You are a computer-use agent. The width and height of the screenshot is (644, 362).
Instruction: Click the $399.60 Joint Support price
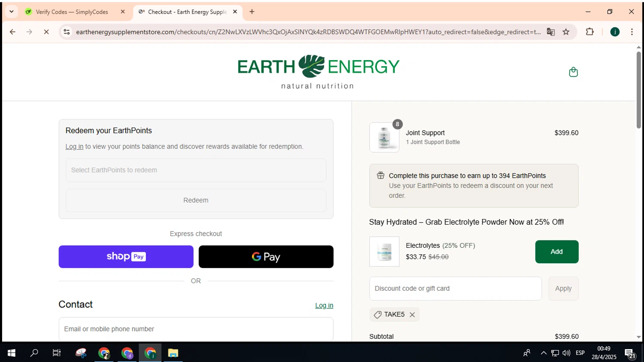[x=566, y=133]
